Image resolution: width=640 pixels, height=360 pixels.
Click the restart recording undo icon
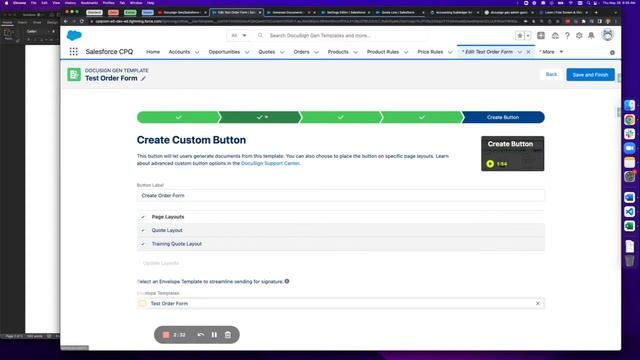pos(200,335)
